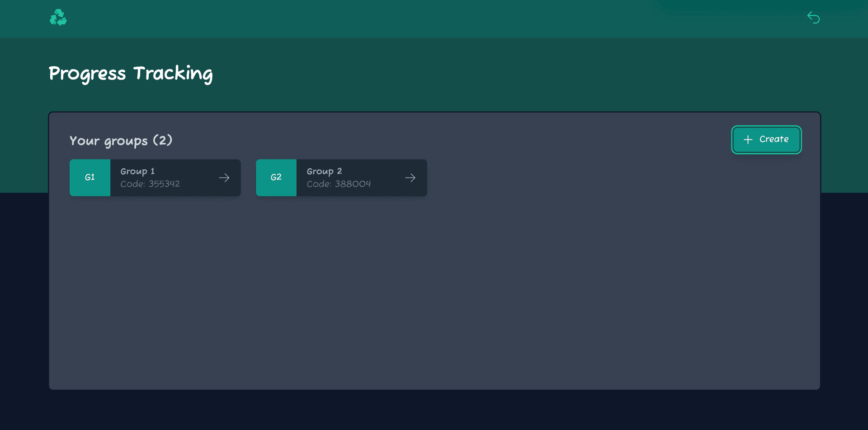Click the Progress Tracking page title
Viewport: 868px width, 430px height.
pyautogui.click(x=131, y=73)
